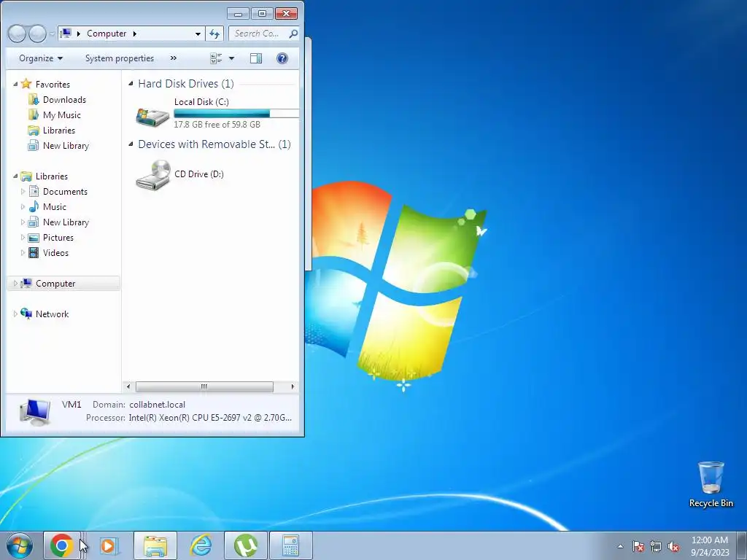Toggle the preview pane button
This screenshot has height=560, width=747.
256,58
